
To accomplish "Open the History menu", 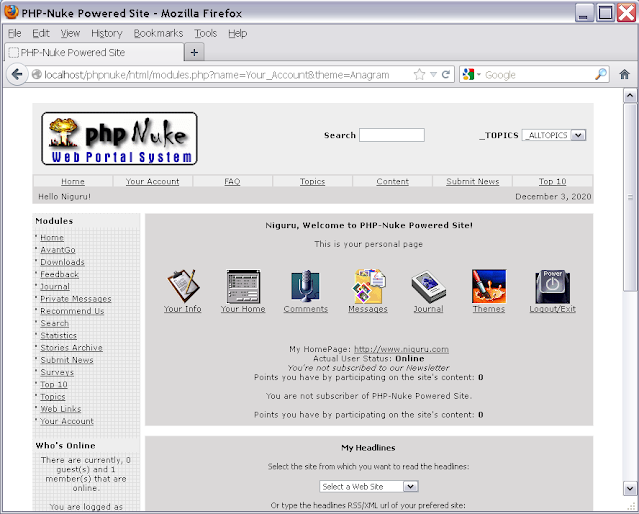I will coord(107,33).
